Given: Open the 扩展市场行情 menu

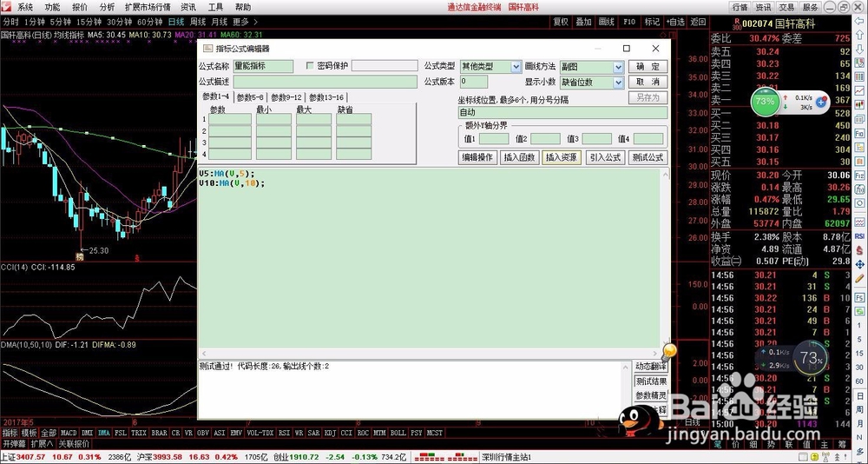Looking at the screenshot, I should pyautogui.click(x=148, y=7).
